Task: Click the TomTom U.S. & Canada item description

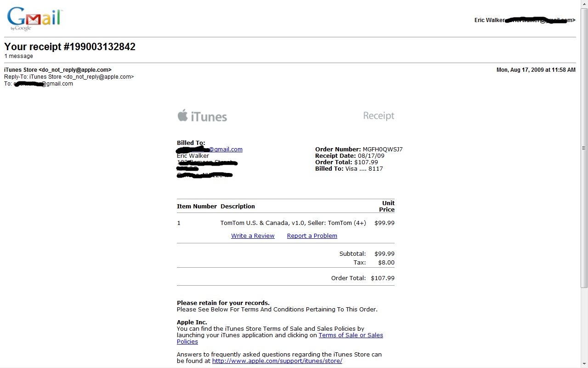Action: point(293,223)
